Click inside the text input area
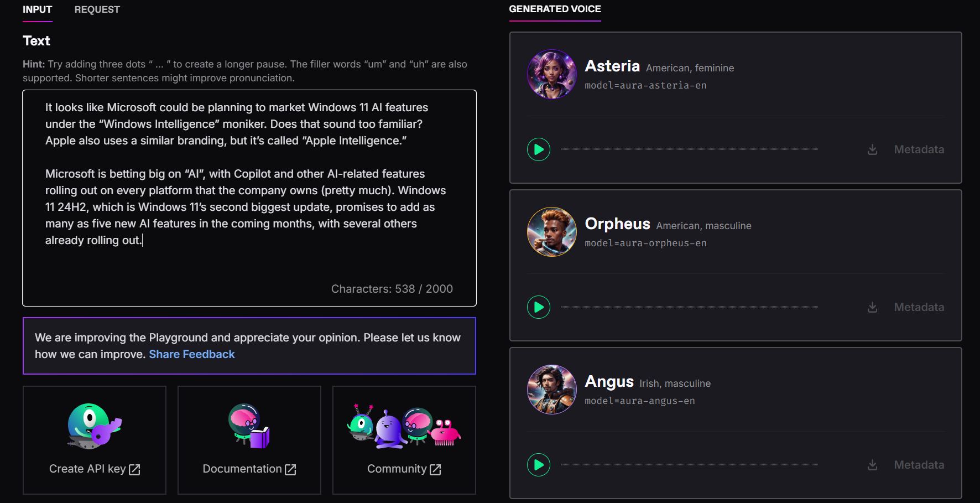Screen dimensions: 980x503 (249, 198)
